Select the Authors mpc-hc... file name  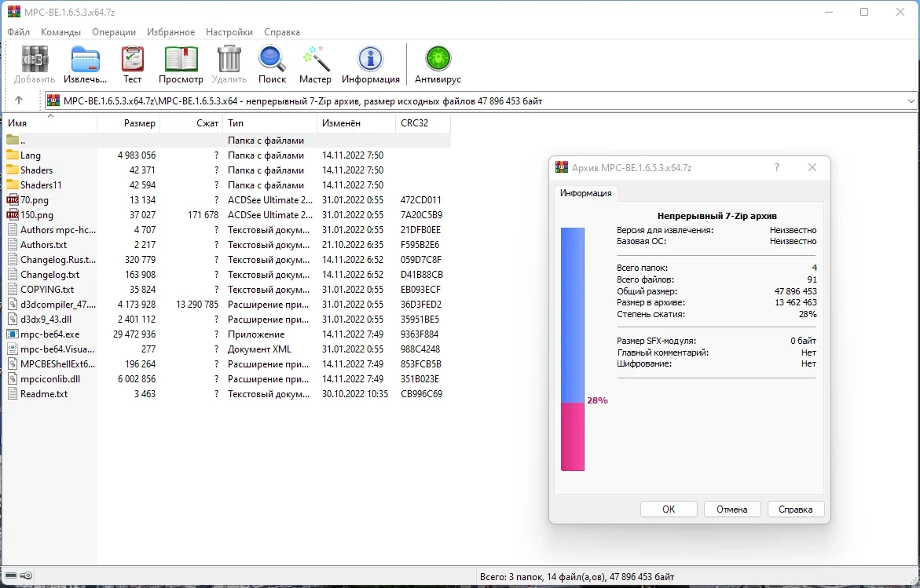(58, 230)
